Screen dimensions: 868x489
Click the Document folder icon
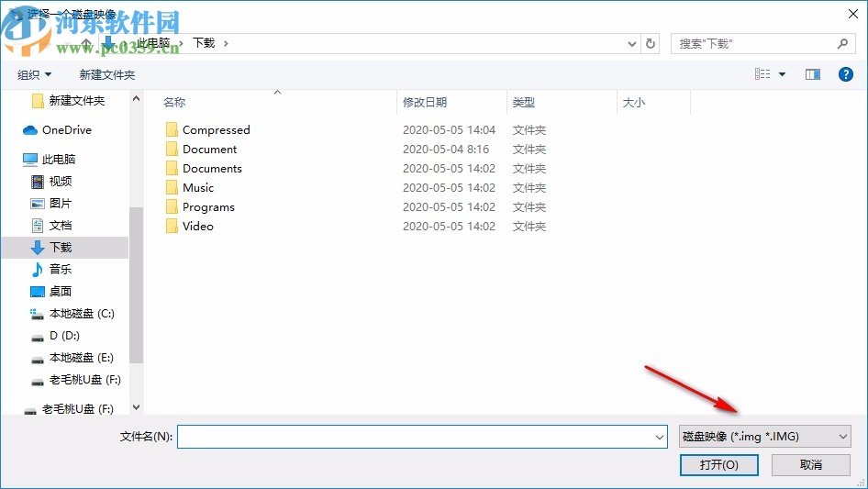tap(172, 149)
